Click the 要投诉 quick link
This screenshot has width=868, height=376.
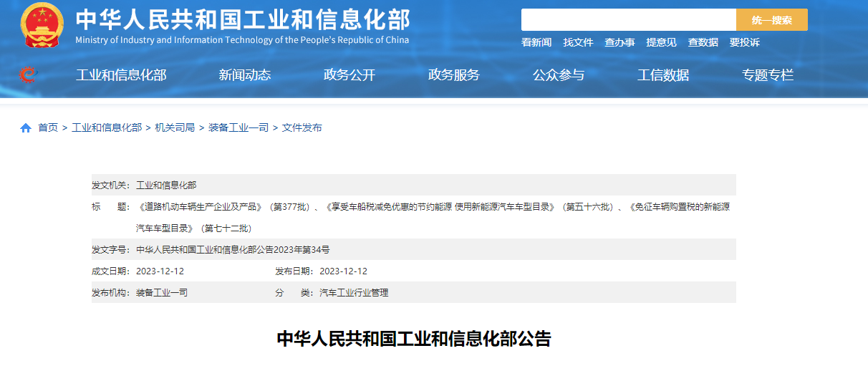point(744,43)
